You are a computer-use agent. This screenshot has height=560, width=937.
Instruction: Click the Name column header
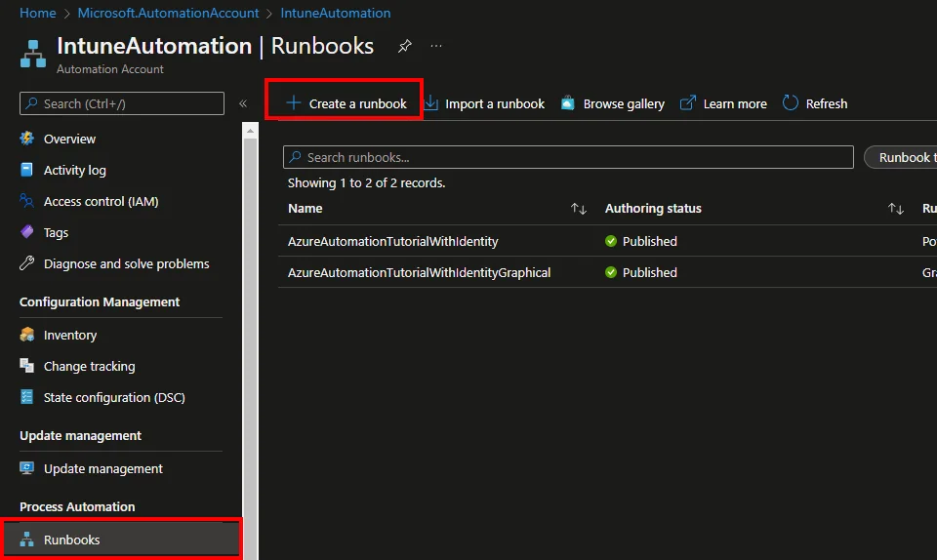[305, 209]
